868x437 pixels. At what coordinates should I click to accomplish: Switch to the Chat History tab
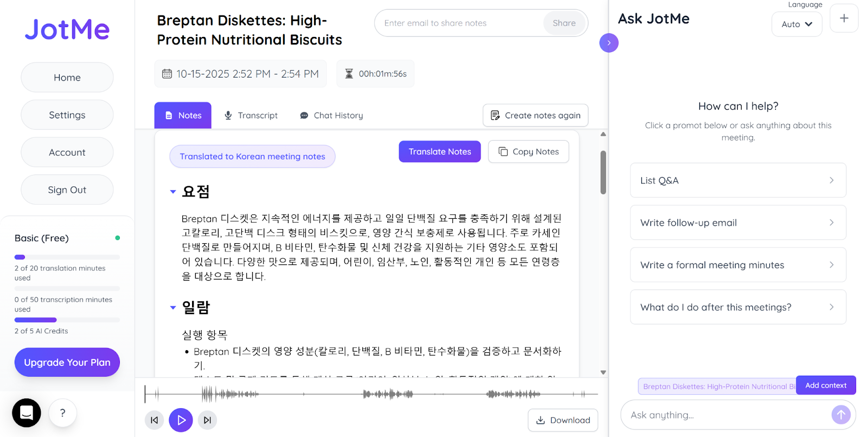[x=331, y=116]
